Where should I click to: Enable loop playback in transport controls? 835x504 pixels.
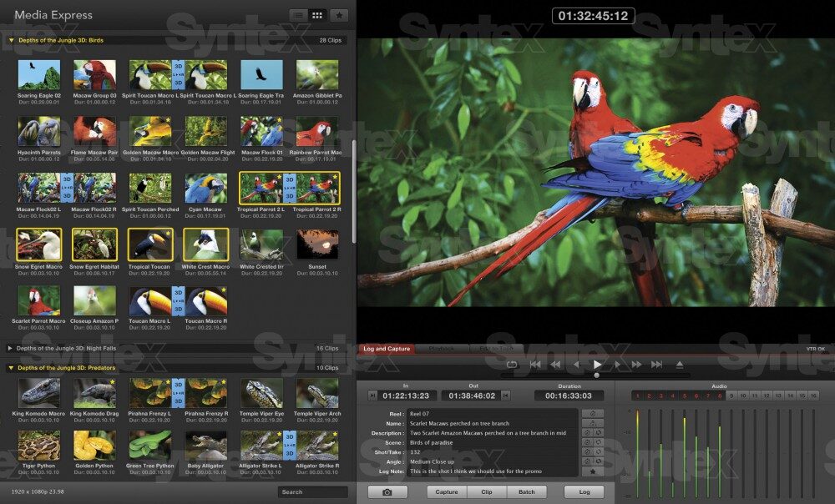tap(513, 364)
